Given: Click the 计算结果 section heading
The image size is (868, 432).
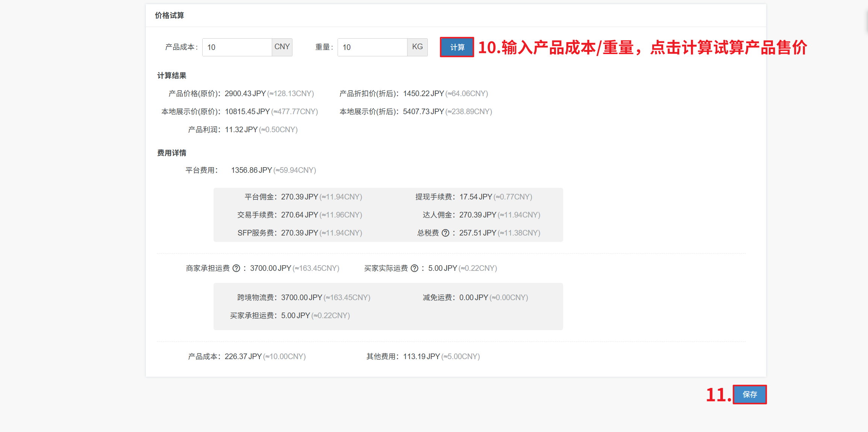Looking at the screenshot, I should tap(172, 76).
